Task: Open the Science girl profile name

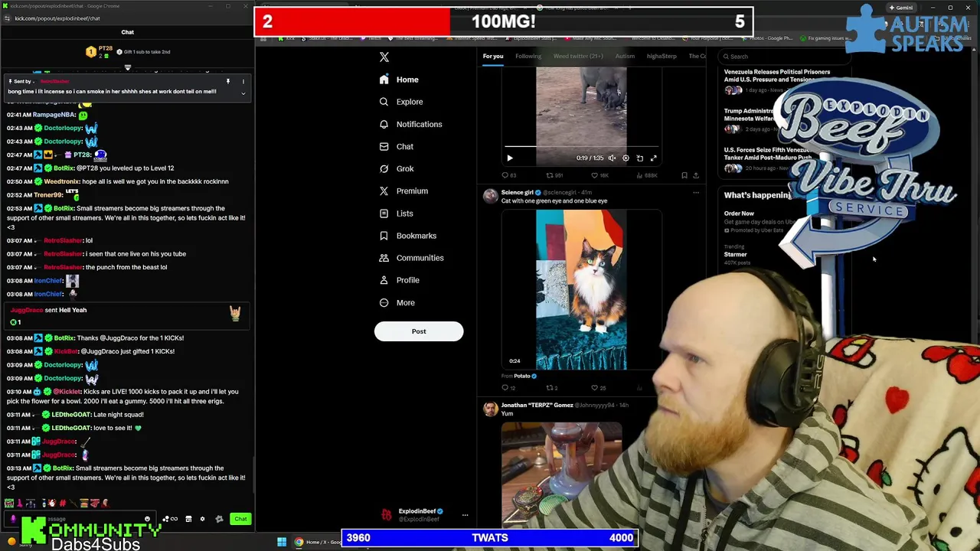Action: pyautogui.click(x=517, y=193)
